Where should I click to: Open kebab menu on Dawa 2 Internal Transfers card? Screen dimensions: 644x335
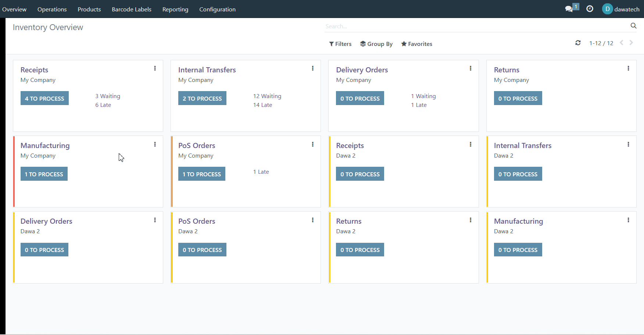pos(628,144)
